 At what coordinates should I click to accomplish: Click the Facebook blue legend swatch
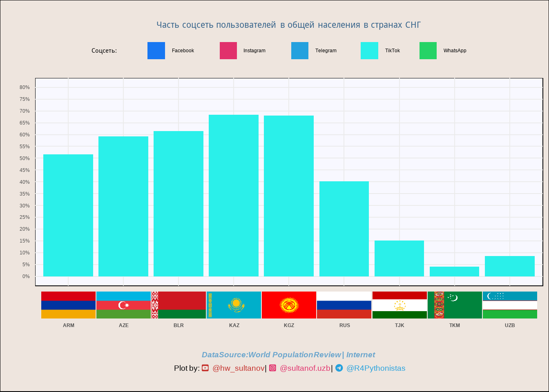click(x=156, y=51)
